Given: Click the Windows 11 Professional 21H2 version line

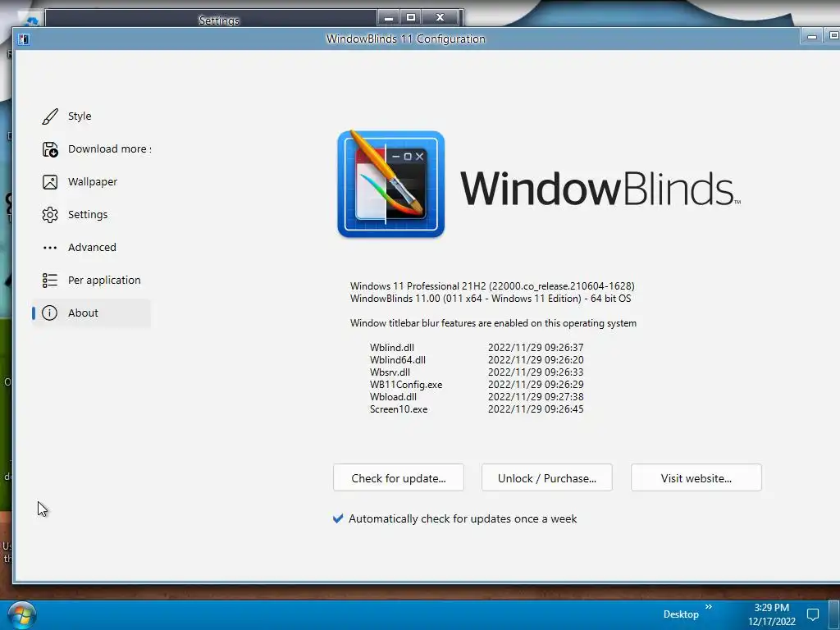Looking at the screenshot, I should (492, 286).
